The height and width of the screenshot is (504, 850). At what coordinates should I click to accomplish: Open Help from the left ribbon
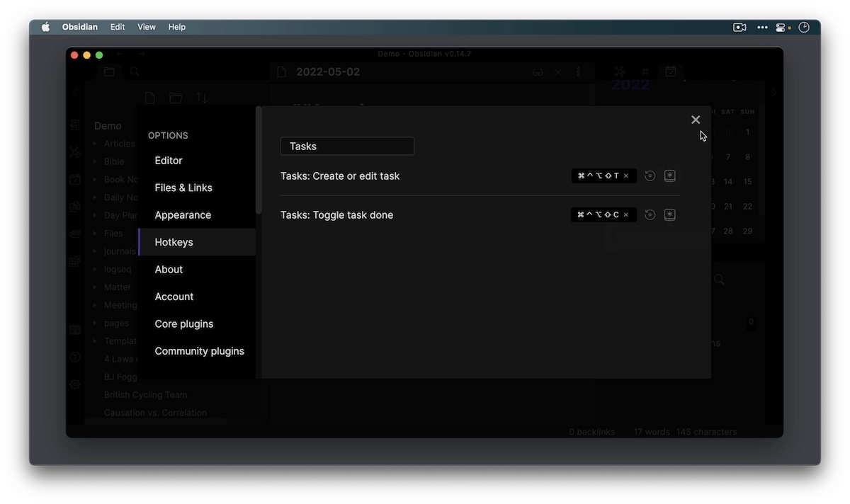75,357
